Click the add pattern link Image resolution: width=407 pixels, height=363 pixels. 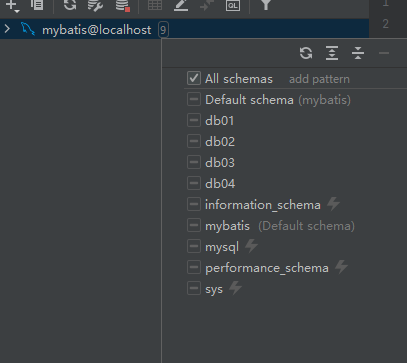tap(319, 79)
